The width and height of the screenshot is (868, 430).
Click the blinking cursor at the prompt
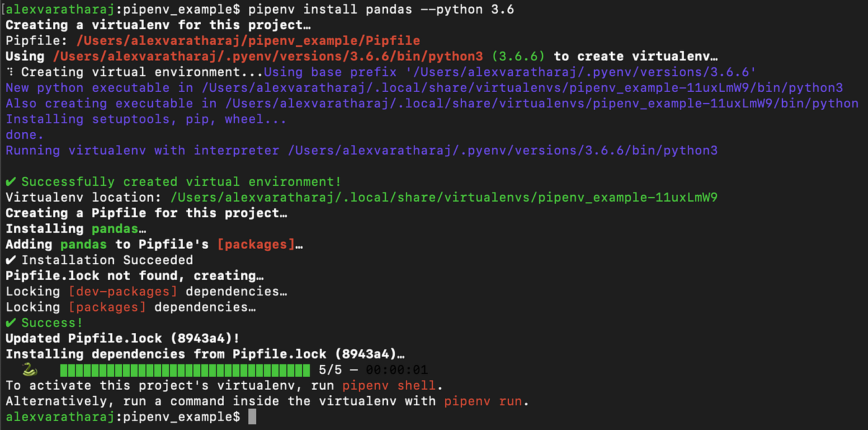click(x=251, y=416)
